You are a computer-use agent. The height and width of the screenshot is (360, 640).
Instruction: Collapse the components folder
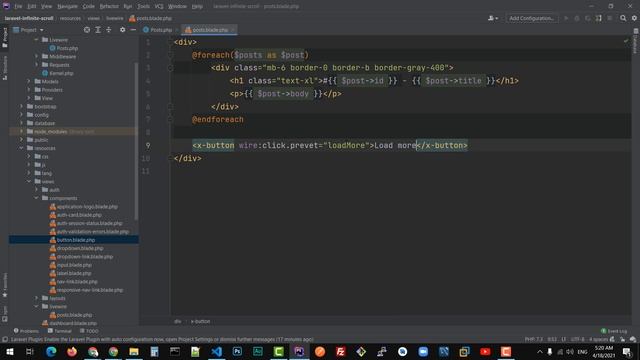point(36,198)
